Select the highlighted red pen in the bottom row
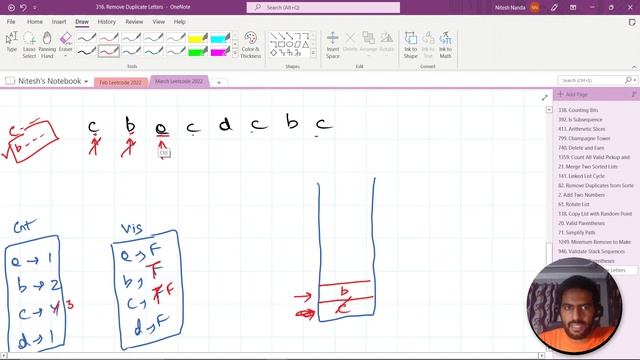 pos(109,51)
